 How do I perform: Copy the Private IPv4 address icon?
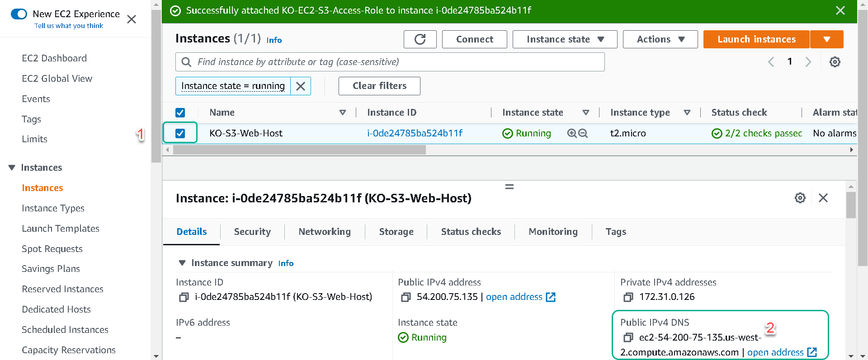click(628, 297)
